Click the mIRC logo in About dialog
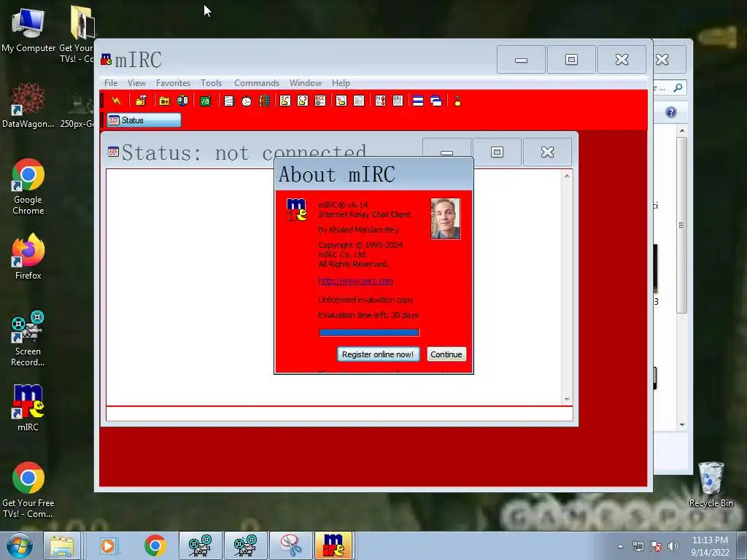Screen dimensions: 747x560 point(296,209)
